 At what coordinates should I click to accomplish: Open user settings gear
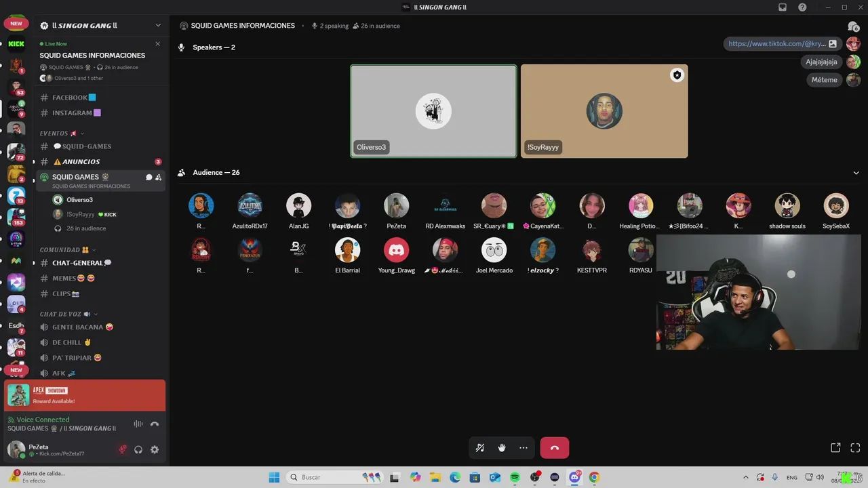click(x=155, y=449)
